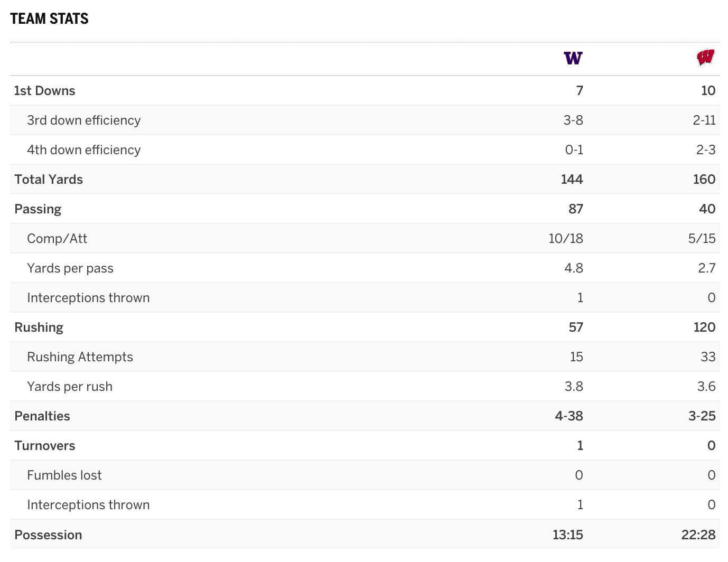Click the Passing row label

coord(38,209)
